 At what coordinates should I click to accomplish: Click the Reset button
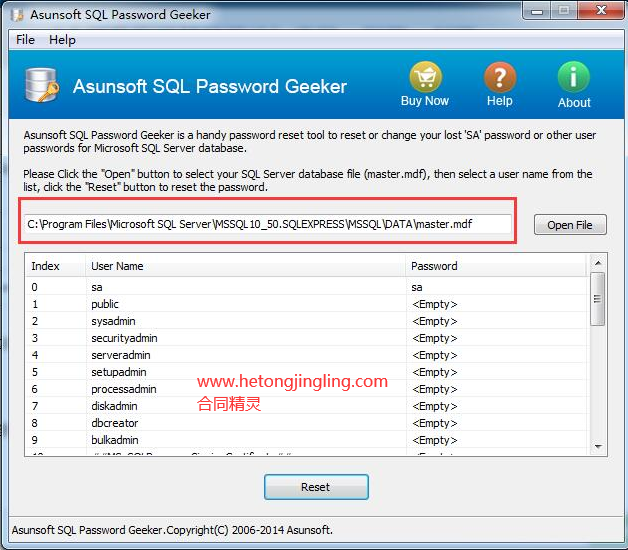tap(316, 487)
